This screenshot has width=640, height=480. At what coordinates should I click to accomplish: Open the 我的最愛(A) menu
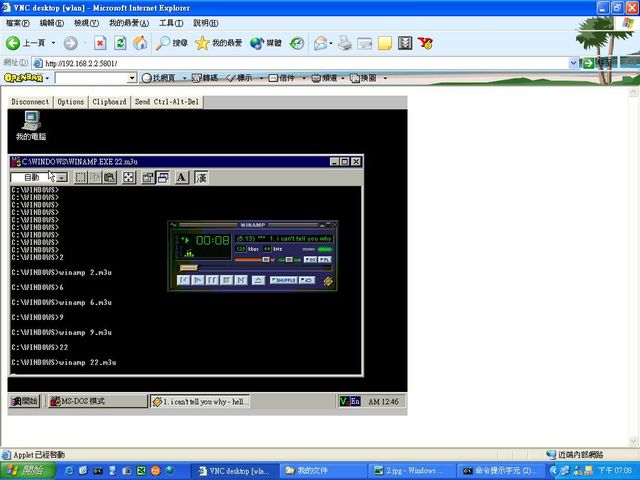point(129,23)
